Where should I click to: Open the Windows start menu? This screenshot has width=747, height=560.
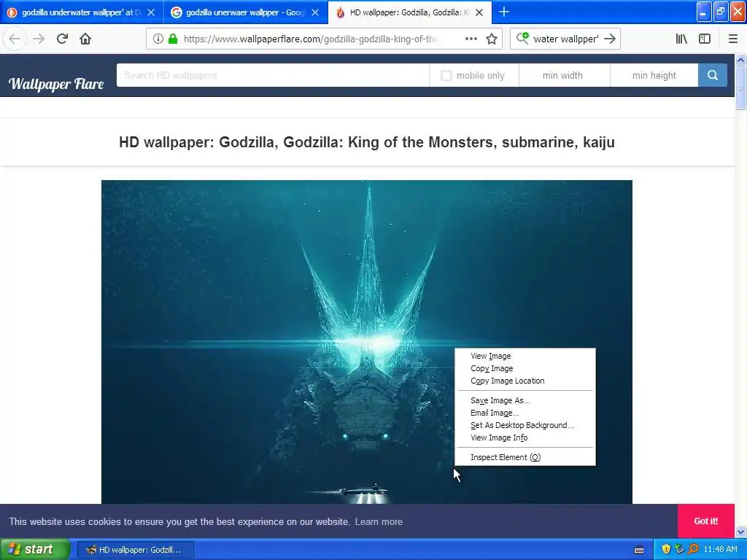point(35,550)
